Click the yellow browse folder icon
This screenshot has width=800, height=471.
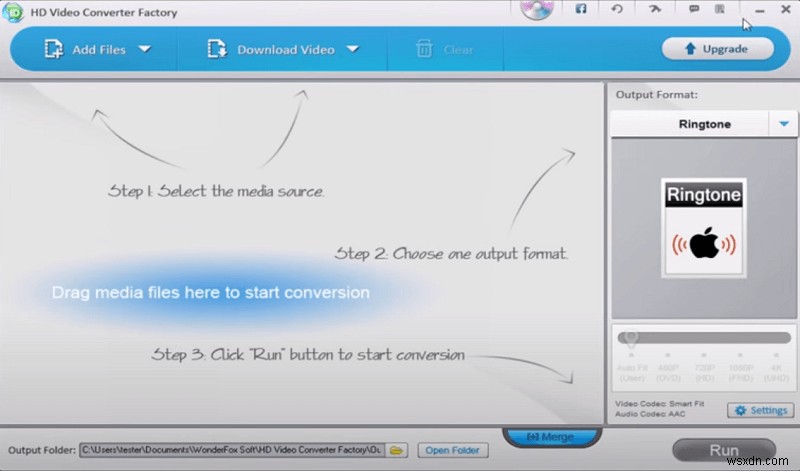point(396,450)
